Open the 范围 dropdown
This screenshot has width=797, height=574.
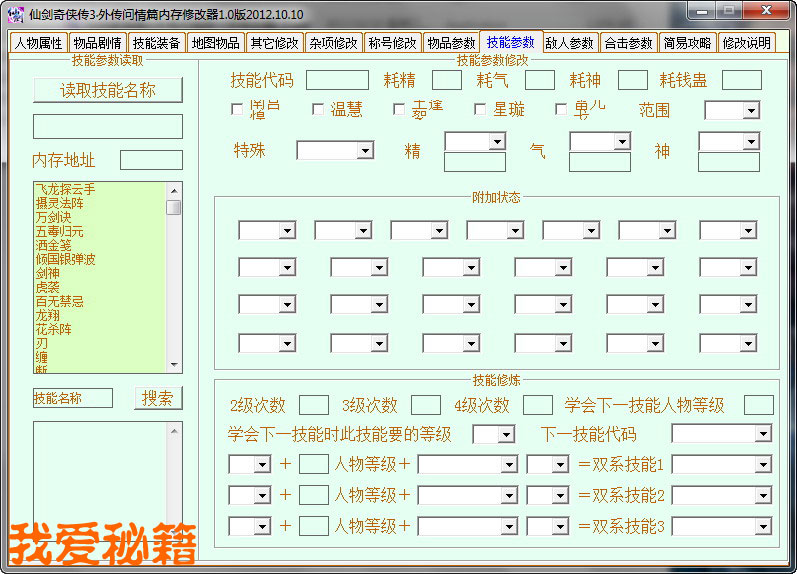[x=750, y=111]
